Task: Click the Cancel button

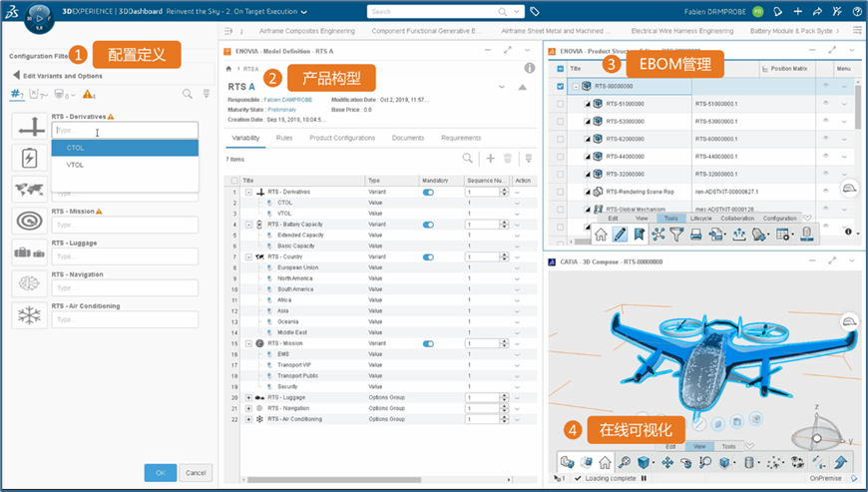Action: click(x=196, y=473)
